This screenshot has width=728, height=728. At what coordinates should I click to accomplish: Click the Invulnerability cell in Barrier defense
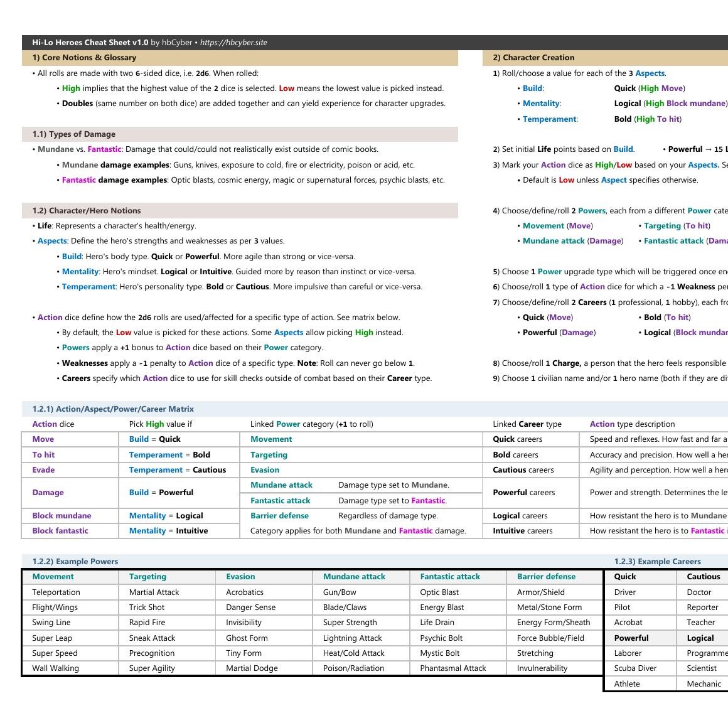[x=542, y=668]
